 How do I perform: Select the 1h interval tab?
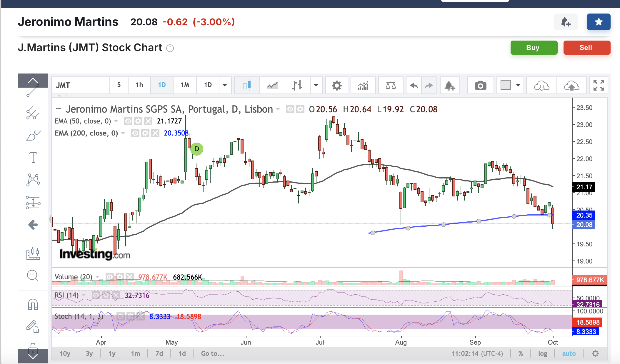click(139, 85)
